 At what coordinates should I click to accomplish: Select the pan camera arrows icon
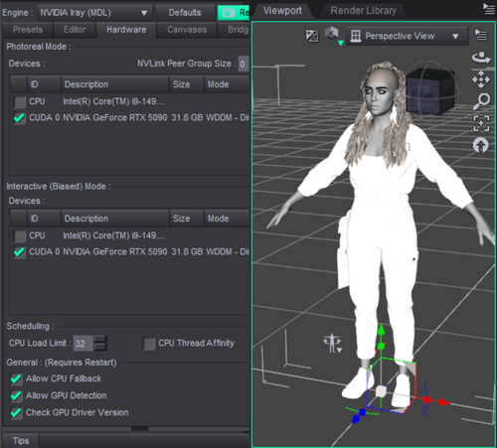coord(481,79)
